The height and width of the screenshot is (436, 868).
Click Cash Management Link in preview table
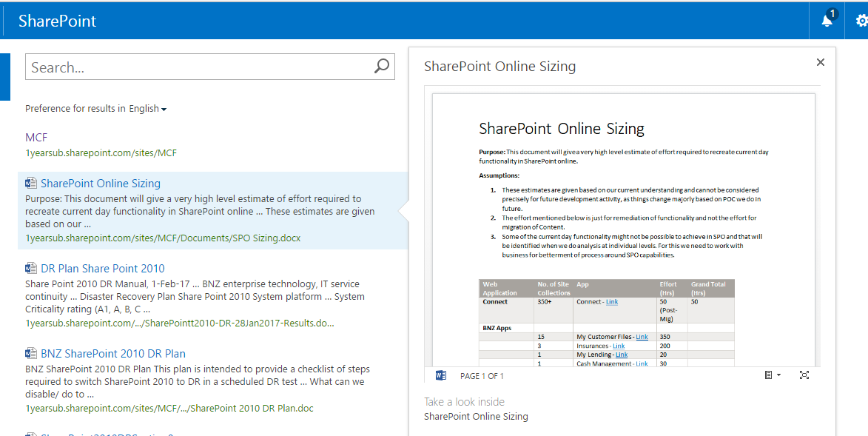(642, 363)
